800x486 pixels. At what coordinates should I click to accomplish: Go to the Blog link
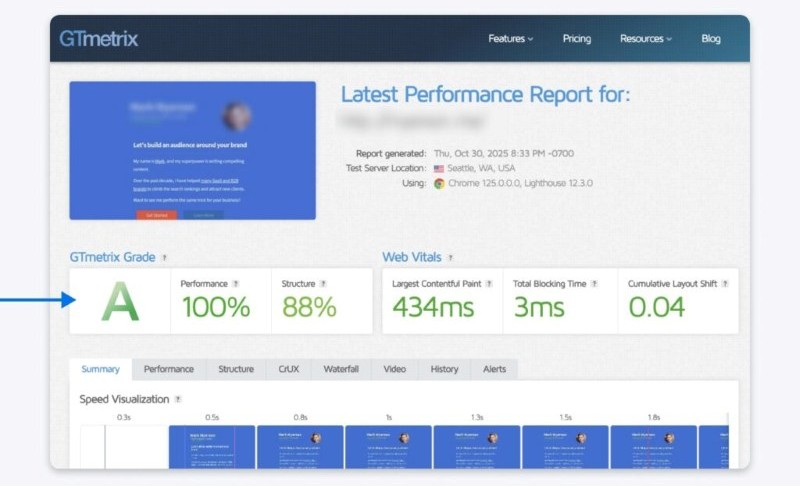coord(711,39)
